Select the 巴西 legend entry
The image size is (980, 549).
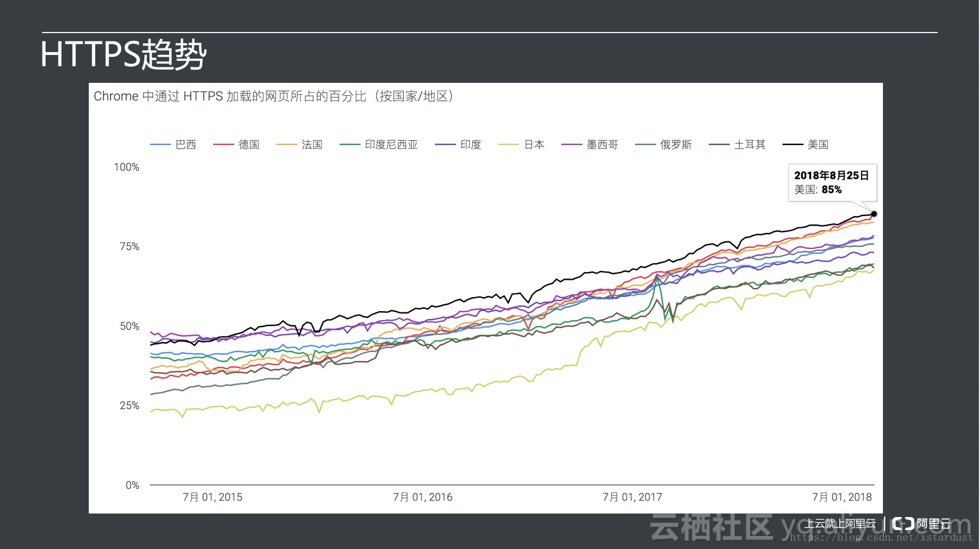[173, 144]
